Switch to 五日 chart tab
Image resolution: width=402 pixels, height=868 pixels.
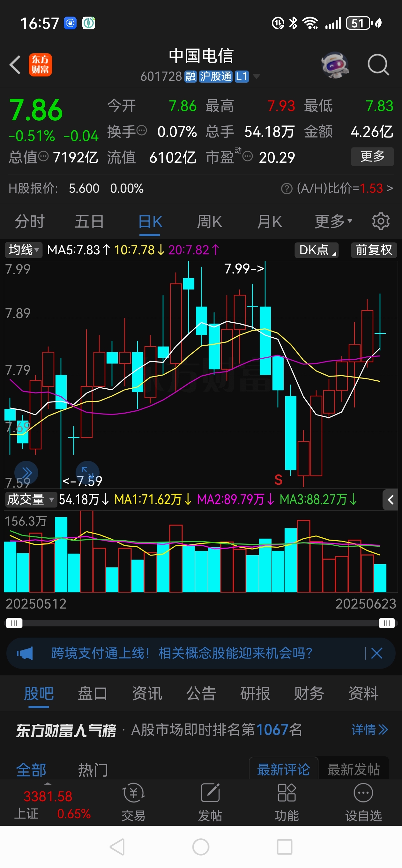tap(89, 221)
